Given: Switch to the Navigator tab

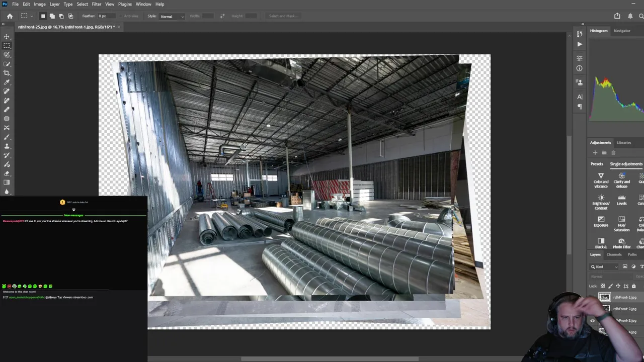Looking at the screenshot, I should 621,31.
